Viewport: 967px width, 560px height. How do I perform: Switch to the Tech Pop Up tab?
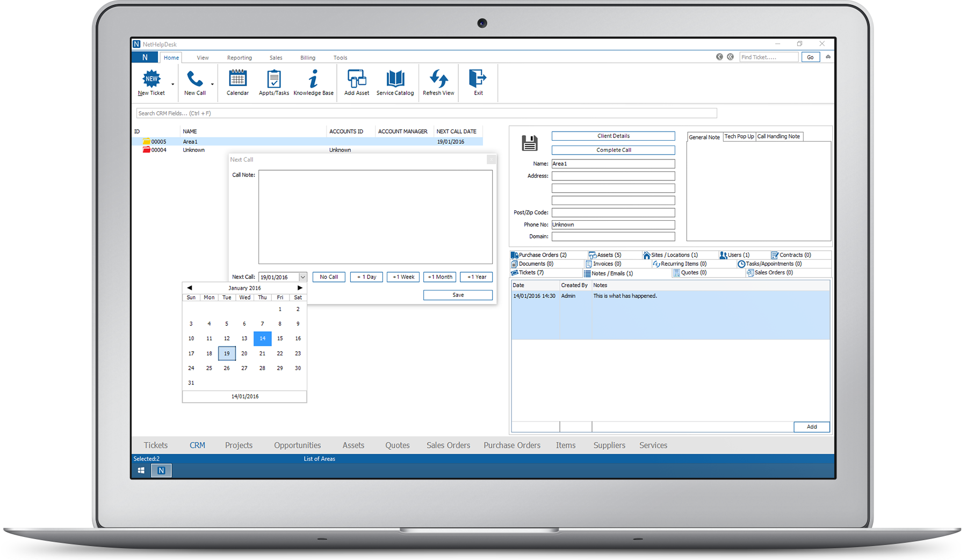(739, 136)
